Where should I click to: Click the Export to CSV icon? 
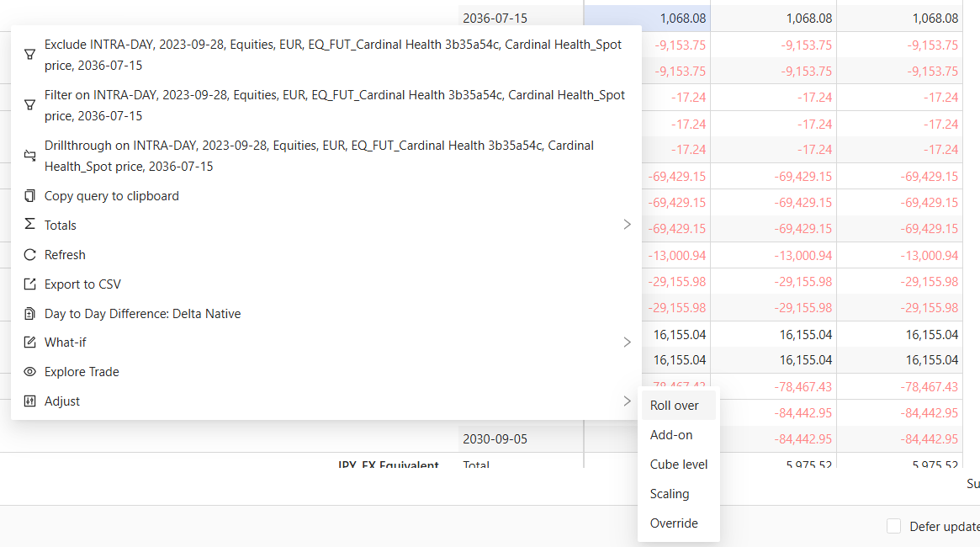tap(29, 284)
